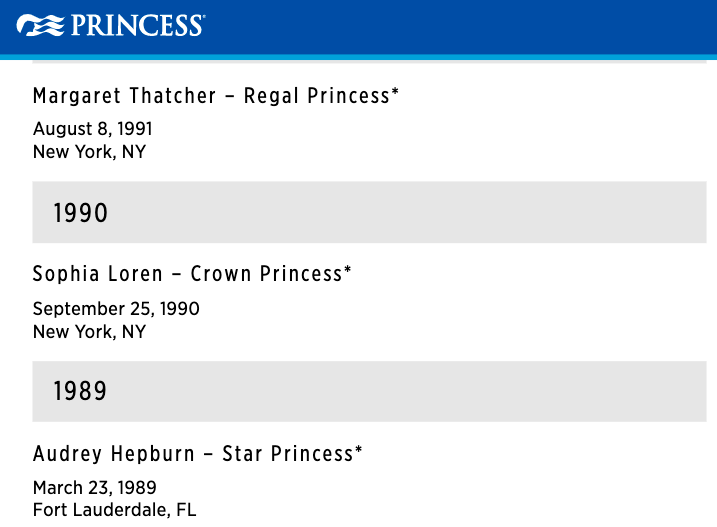Click the Fort Lauderdale, FL location text
This screenshot has width=717, height=527.
tap(115, 510)
